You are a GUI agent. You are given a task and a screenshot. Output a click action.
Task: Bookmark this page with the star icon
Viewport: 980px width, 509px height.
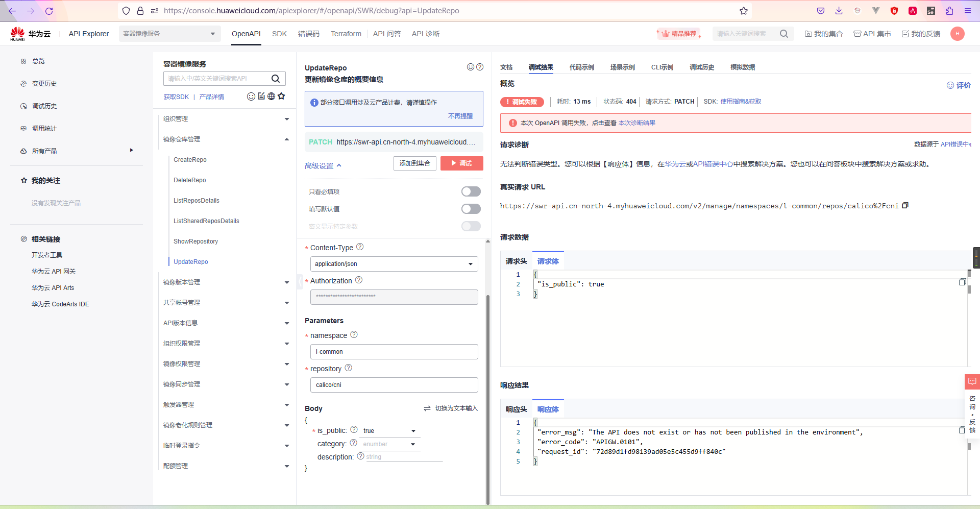click(744, 11)
